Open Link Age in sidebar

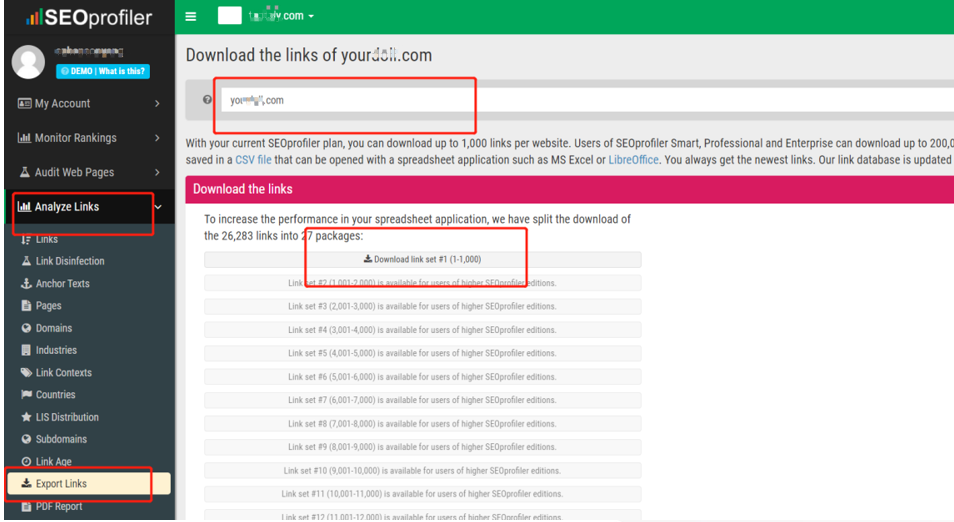tap(54, 462)
